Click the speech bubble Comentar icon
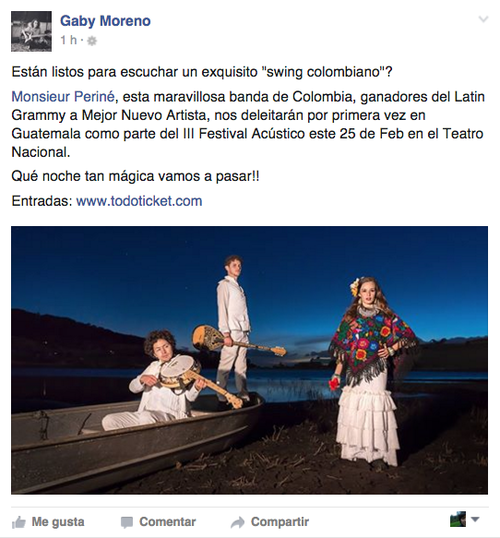500x538 pixels. point(127,522)
